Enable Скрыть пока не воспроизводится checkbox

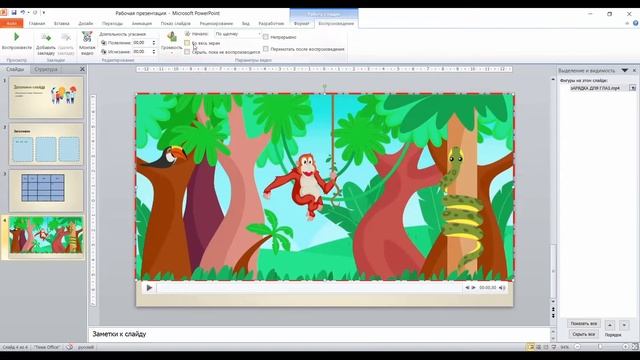(187, 52)
